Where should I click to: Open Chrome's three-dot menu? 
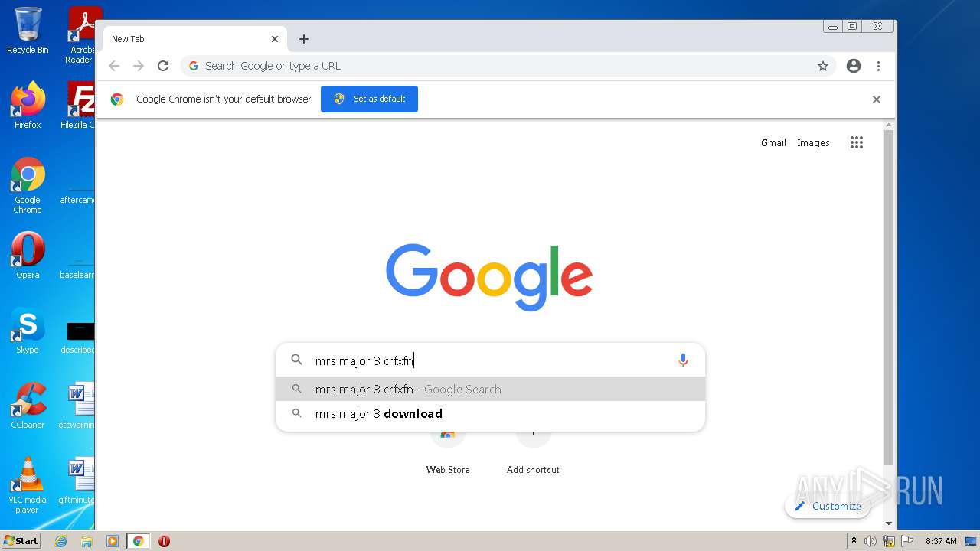coord(879,66)
